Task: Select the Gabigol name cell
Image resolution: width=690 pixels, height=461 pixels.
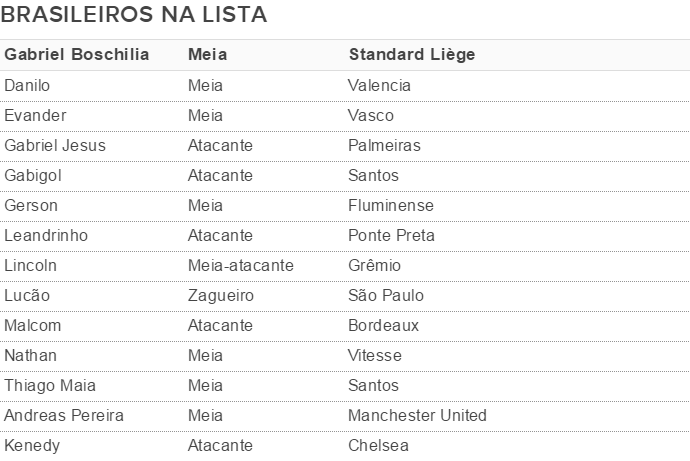Action: point(33,175)
